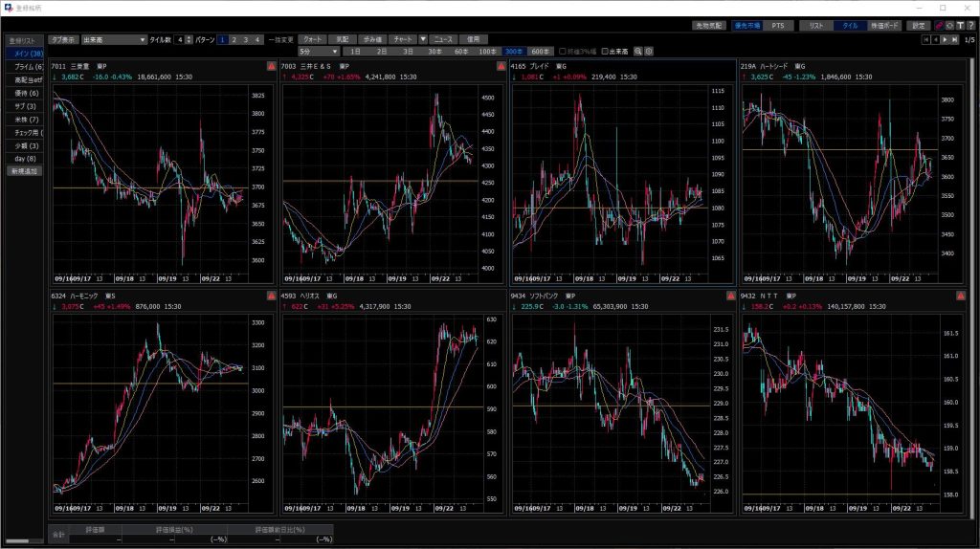
Task: Click the red alert icon on 9432 NTT tile
Action: coord(960,296)
